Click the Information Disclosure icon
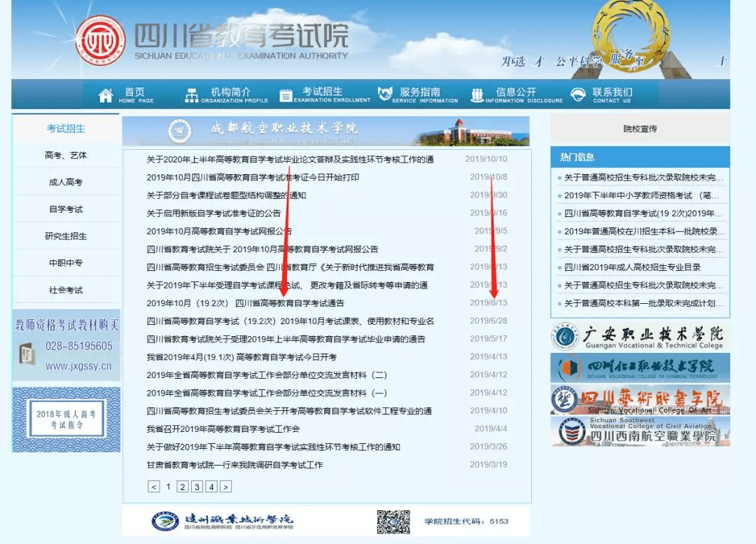This screenshot has height=544, width=756. (477, 93)
